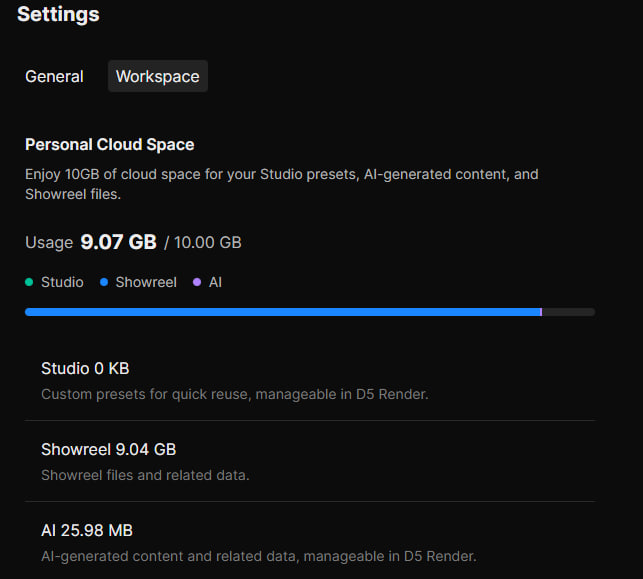This screenshot has width=643, height=579.
Task: Click the Studio custom presets description
Action: (x=234, y=394)
